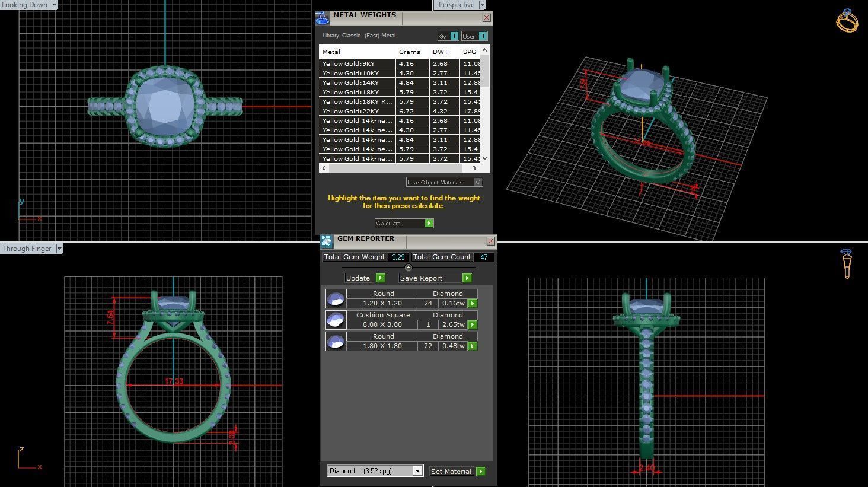Click the Round 1.80 X 1.80 gem thumbnail
The height and width of the screenshot is (487, 868).
(x=336, y=341)
